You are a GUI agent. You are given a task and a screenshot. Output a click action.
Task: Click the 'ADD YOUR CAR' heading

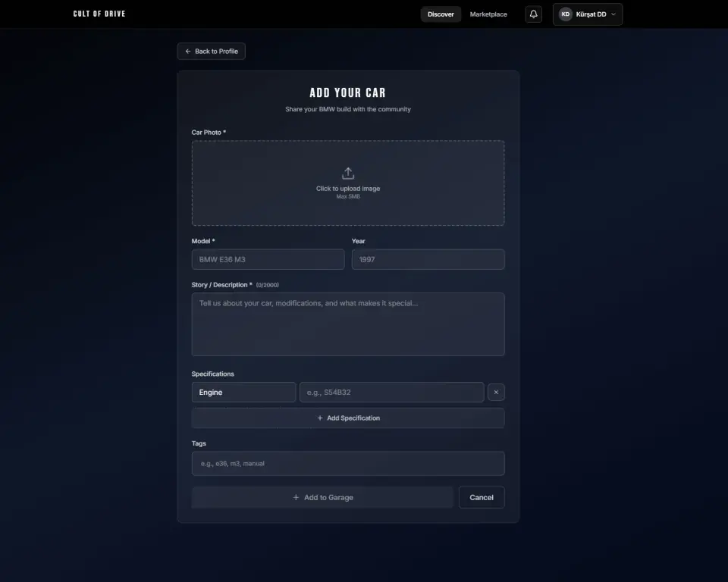[348, 92]
